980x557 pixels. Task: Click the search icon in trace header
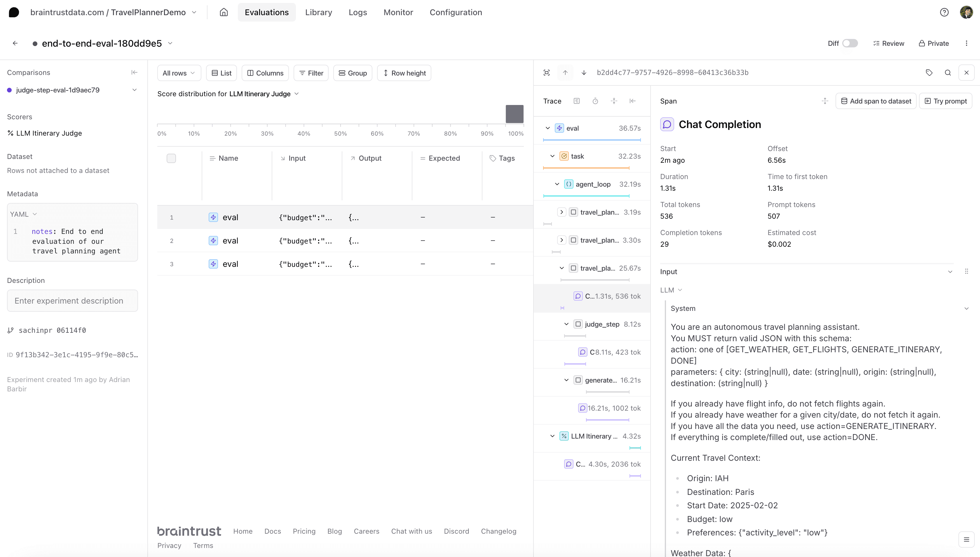click(948, 73)
